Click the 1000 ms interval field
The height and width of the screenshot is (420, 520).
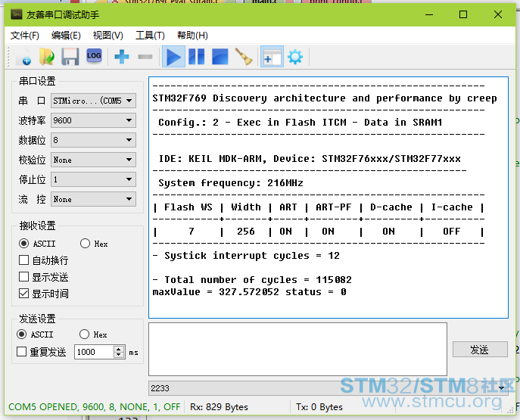click(x=95, y=352)
